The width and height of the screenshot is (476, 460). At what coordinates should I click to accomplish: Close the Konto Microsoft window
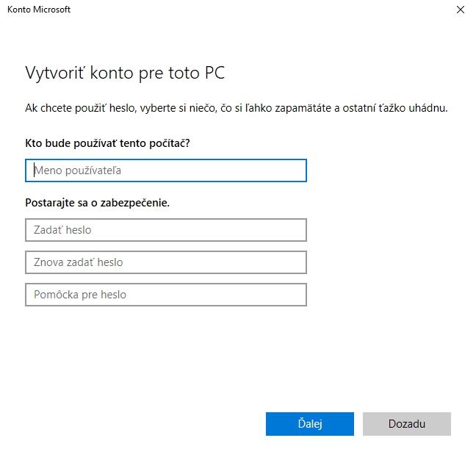(x=461, y=10)
